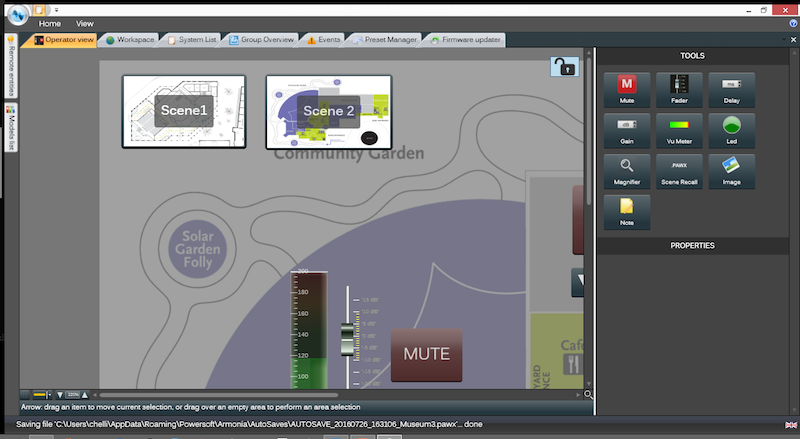Click the Scene1 recall thumbnail

[183, 111]
